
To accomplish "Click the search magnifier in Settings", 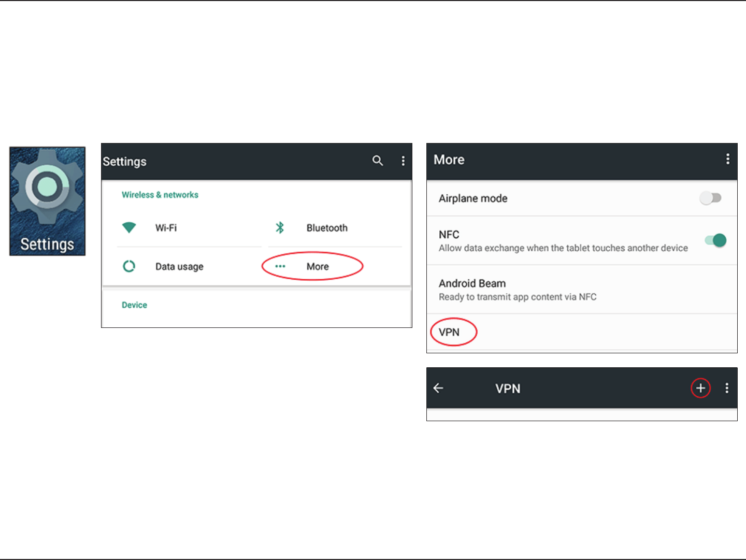I will pyautogui.click(x=378, y=161).
